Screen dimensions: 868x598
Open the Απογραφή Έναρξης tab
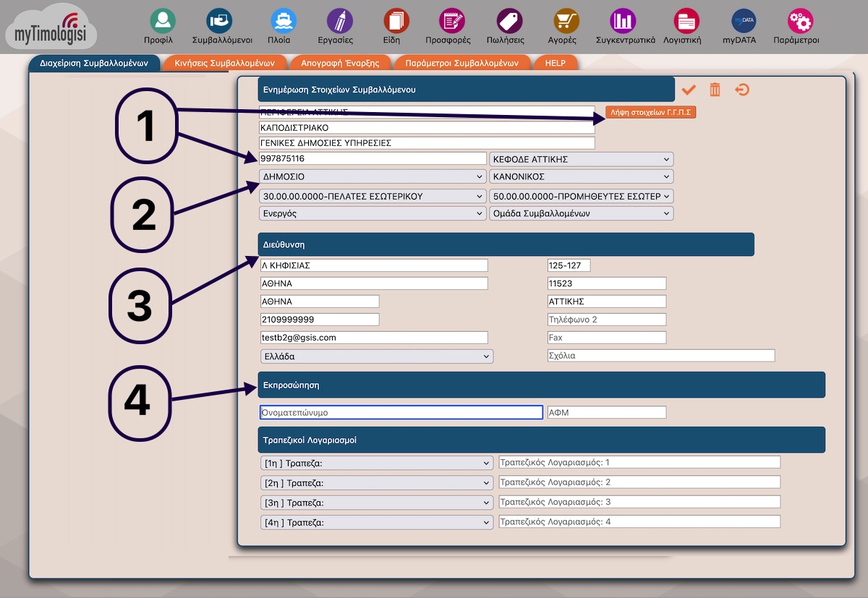340,63
